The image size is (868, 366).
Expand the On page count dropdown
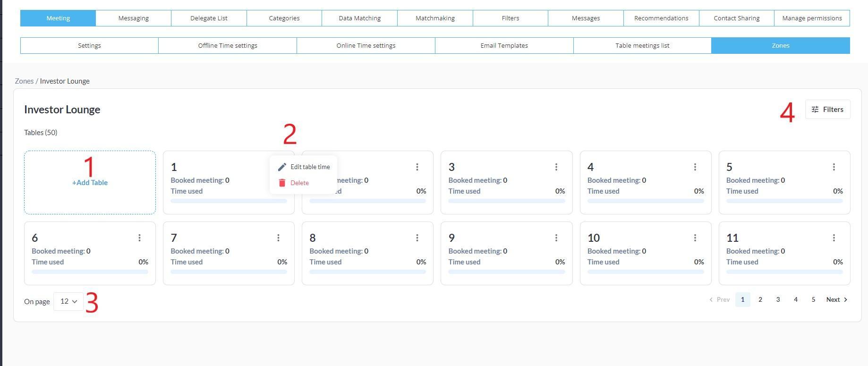[x=68, y=301]
